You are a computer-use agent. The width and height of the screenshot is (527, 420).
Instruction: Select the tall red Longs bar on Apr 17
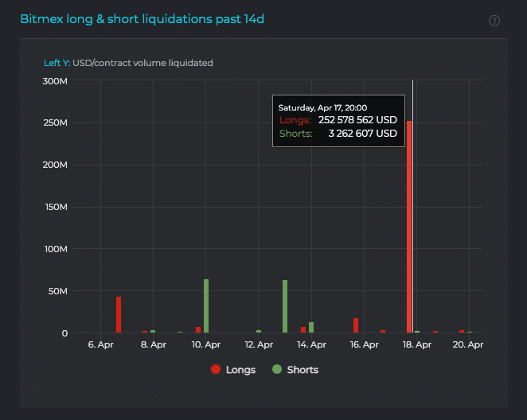click(409, 227)
